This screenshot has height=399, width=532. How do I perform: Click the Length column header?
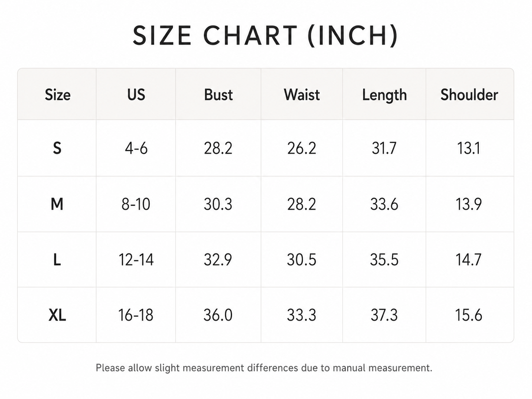384,95
